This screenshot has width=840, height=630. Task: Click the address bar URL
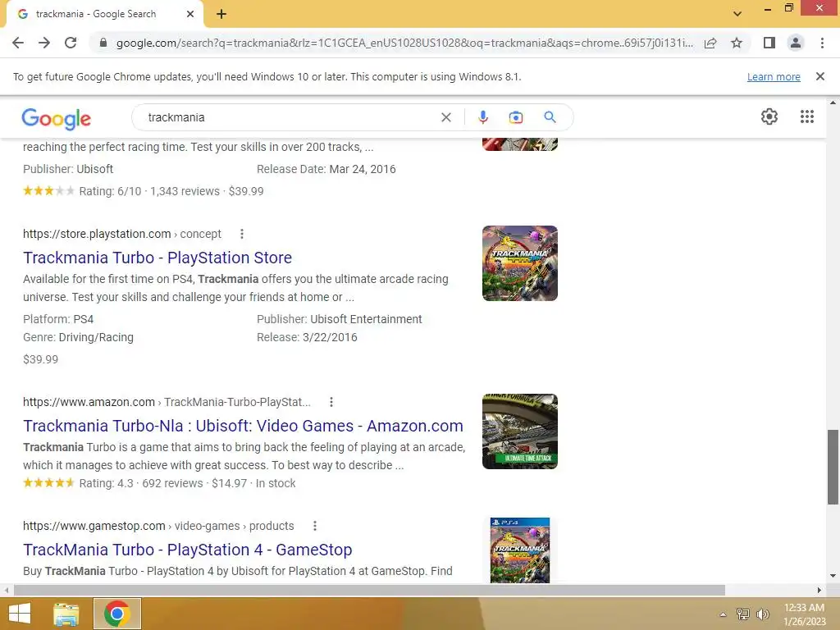404,43
